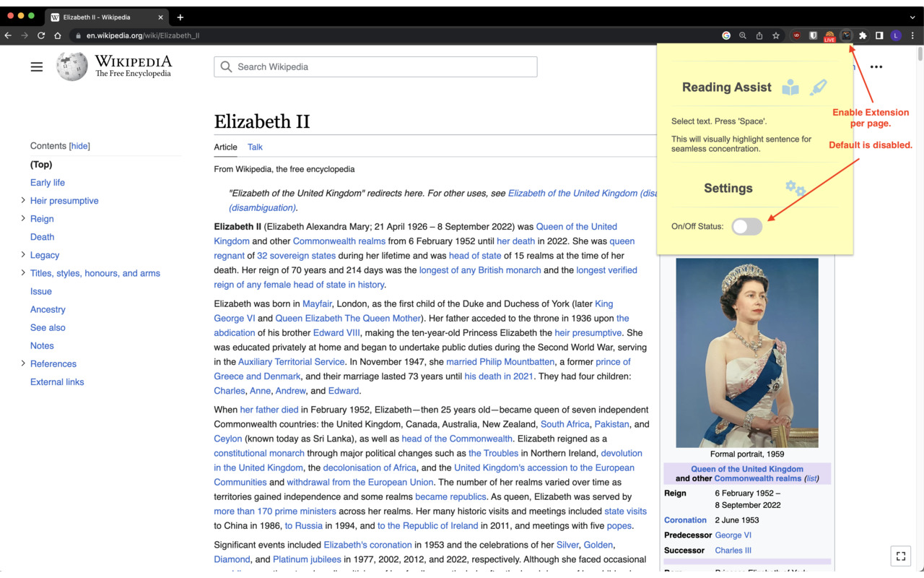Click the fullscreen toggle at bottom right
Viewport: 924px width, 578px height.
click(900, 556)
